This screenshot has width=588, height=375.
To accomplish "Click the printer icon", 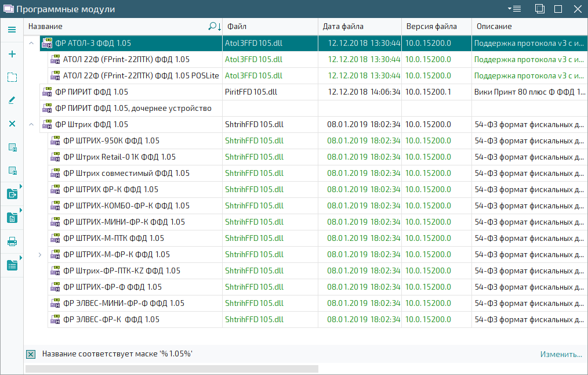I will coord(12,241).
